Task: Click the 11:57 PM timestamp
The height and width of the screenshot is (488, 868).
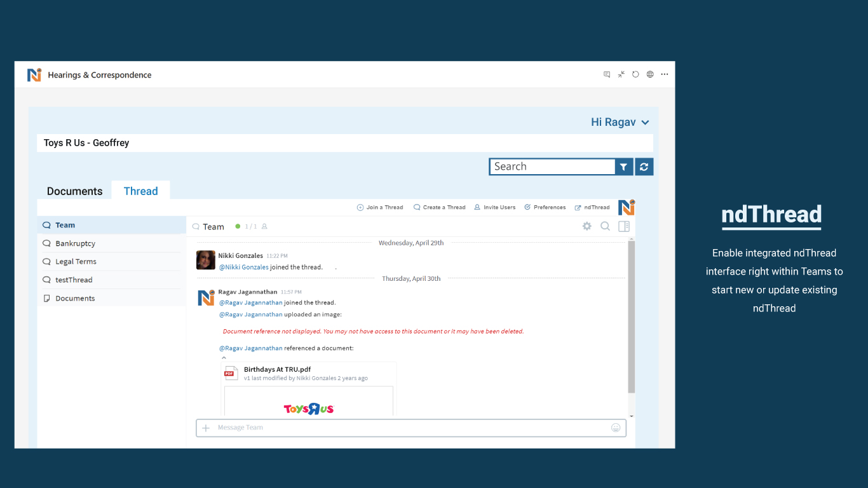Action: (291, 292)
